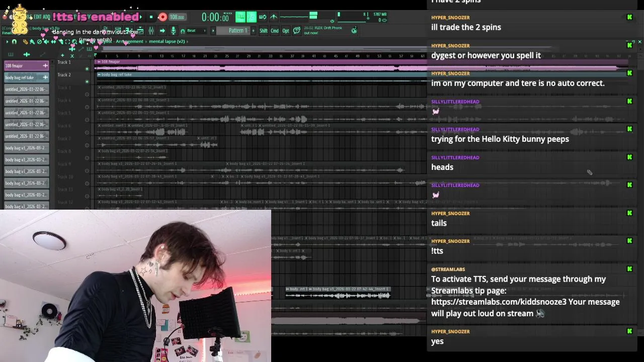This screenshot has width=644, height=362.
Task: Select the magnet snap icon in playlist
Action: (x=14, y=42)
